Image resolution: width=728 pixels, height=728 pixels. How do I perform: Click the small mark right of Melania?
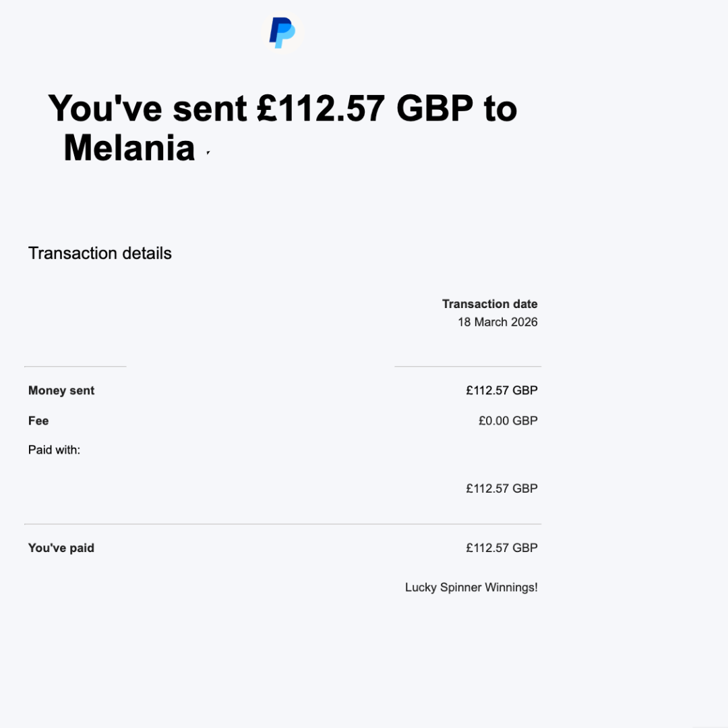pyautogui.click(x=208, y=154)
